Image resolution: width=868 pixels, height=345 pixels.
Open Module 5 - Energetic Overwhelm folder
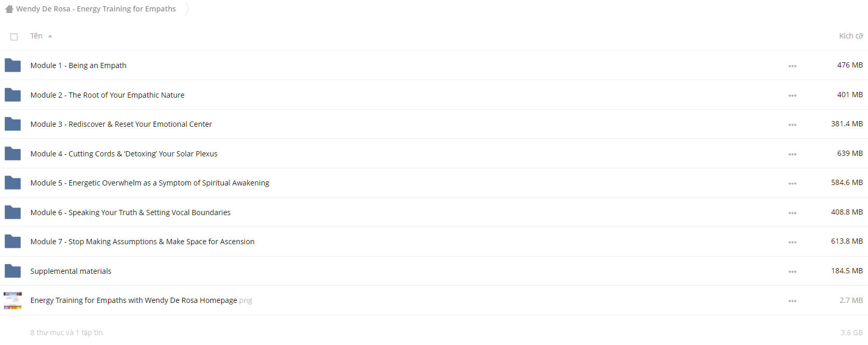coord(150,183)
